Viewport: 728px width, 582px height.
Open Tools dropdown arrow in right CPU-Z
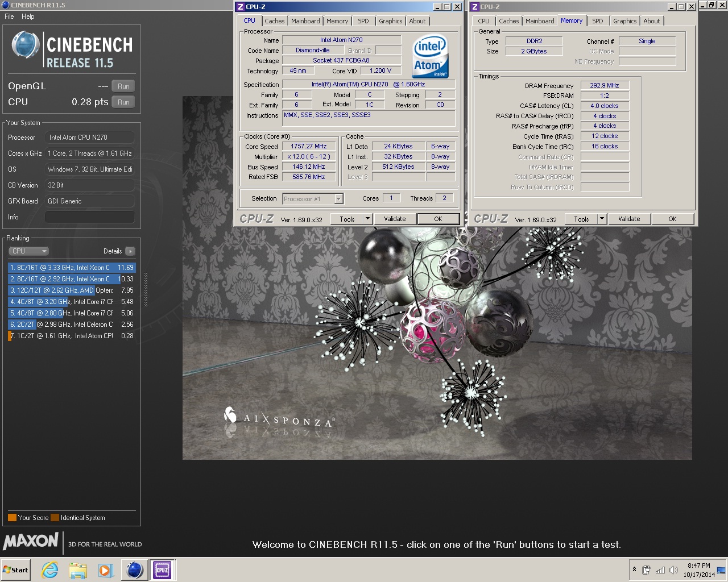602,219
